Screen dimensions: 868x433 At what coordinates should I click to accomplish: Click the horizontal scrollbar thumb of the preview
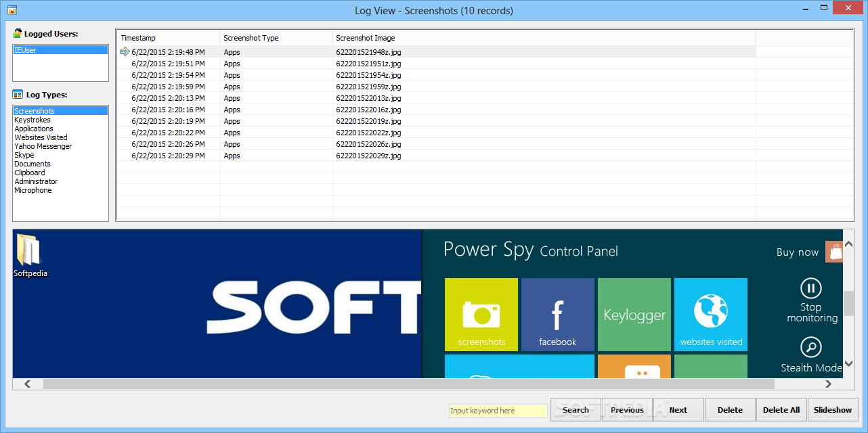pyautogui.click(x=409, y=384)
